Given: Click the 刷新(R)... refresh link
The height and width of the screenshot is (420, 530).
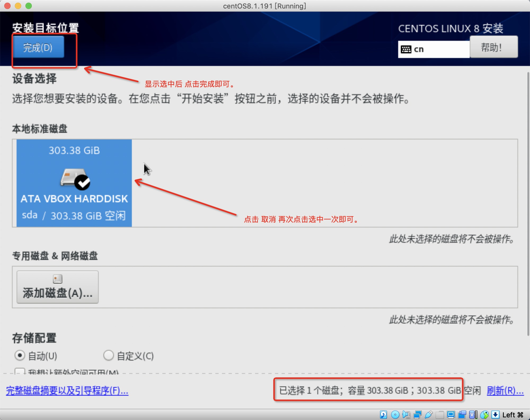Looking at the screenshot, I should (x=505, y=391).
